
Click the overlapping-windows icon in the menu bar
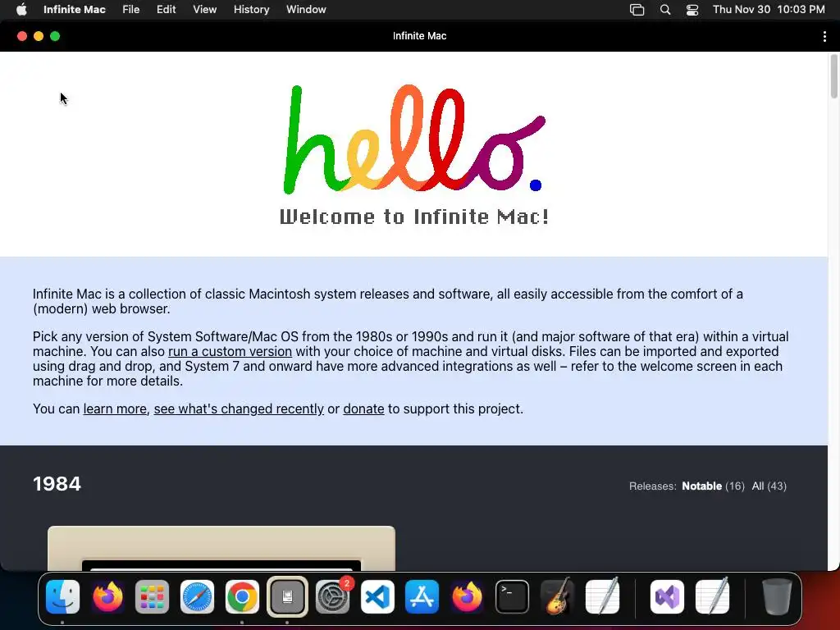pyautogui.click(x=637, y=10)
